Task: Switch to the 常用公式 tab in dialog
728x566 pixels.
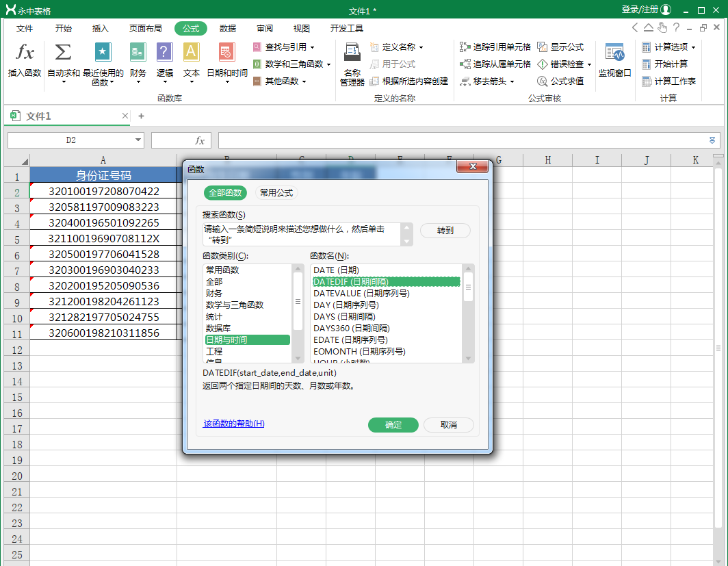Action: pos(276,193)
